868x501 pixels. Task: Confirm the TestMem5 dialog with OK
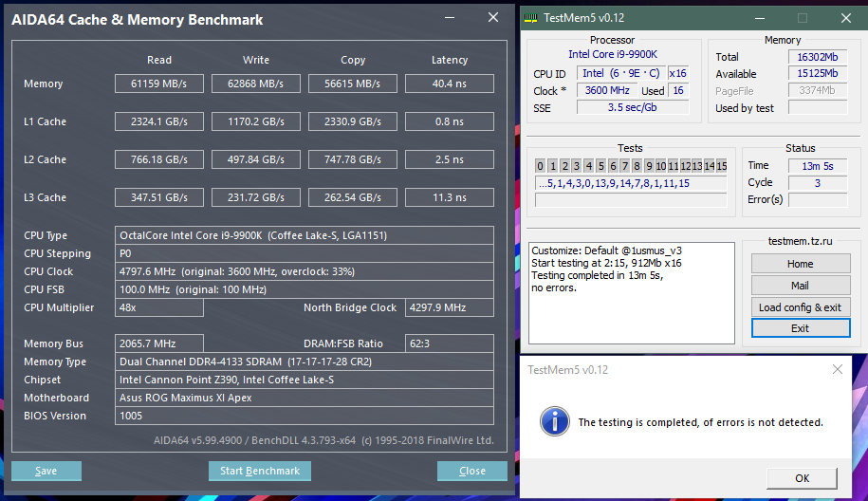[x=802, y=477]
